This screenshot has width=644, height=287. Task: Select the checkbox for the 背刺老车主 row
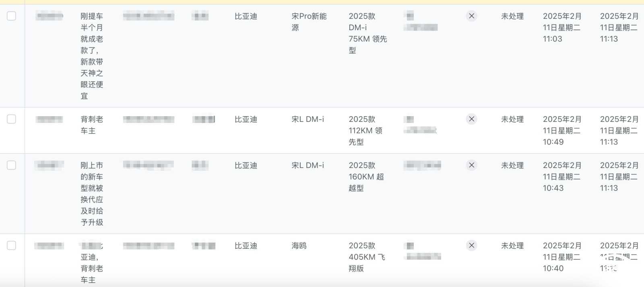click(x=12, y=119)
